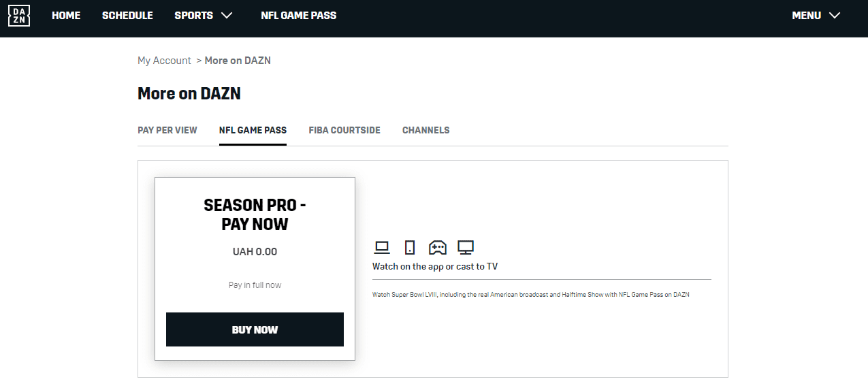This screenshot has width=868, height=388.
Task: Select the NFL GAME PASS tab under the heading
Action: (x=253, y=130)
